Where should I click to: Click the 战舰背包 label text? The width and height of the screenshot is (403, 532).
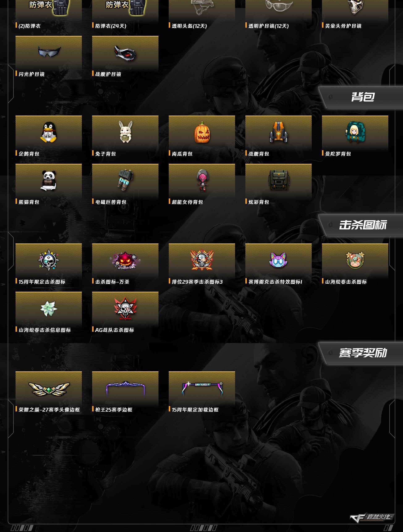[259, 154]
